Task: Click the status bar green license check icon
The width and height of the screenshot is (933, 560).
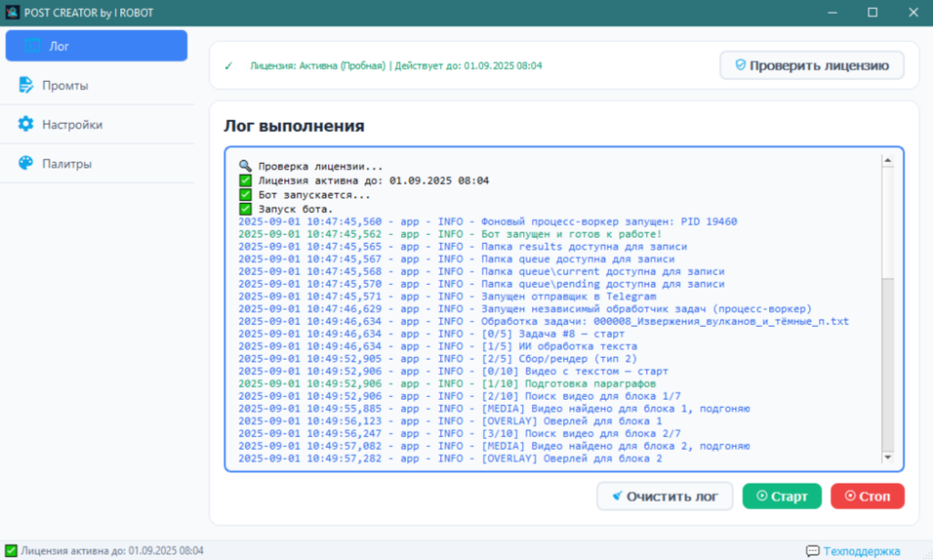Action: tap(11, 551)
